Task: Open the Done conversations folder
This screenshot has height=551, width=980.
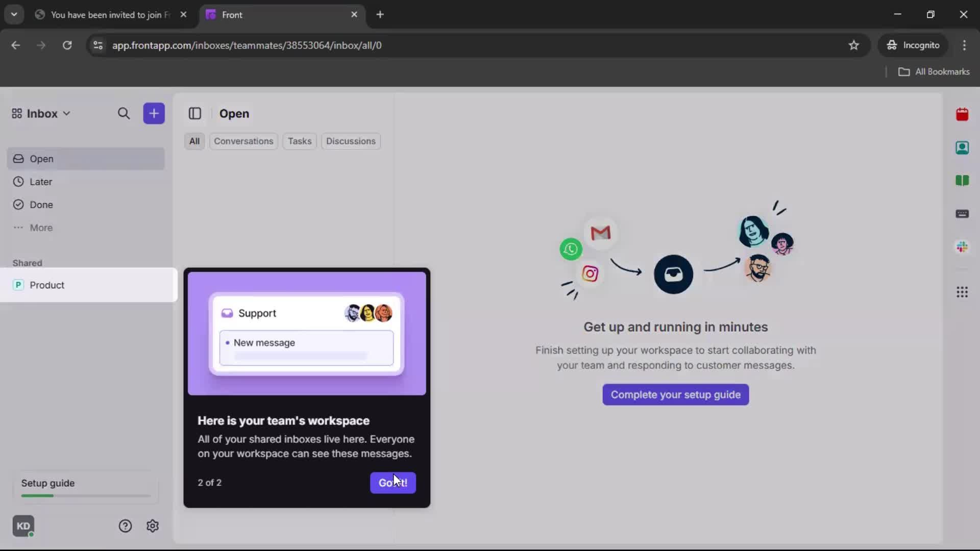Action: coord(41,205)
